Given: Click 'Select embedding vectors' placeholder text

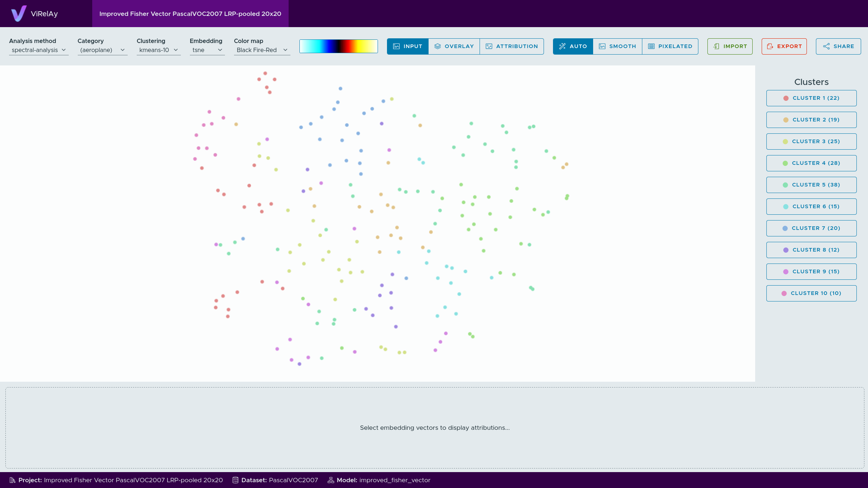Looking at the screenshot, I should [435, 428].
